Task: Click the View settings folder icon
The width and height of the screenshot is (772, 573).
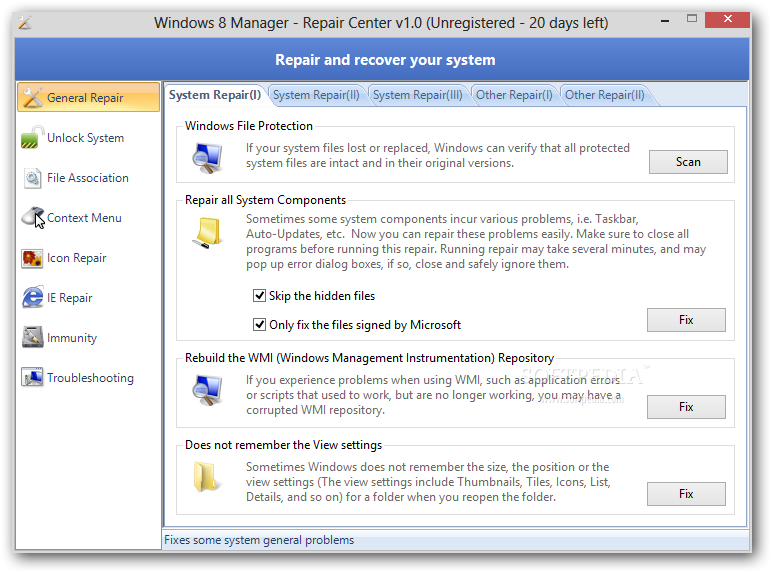Action: tap(205, 476)
